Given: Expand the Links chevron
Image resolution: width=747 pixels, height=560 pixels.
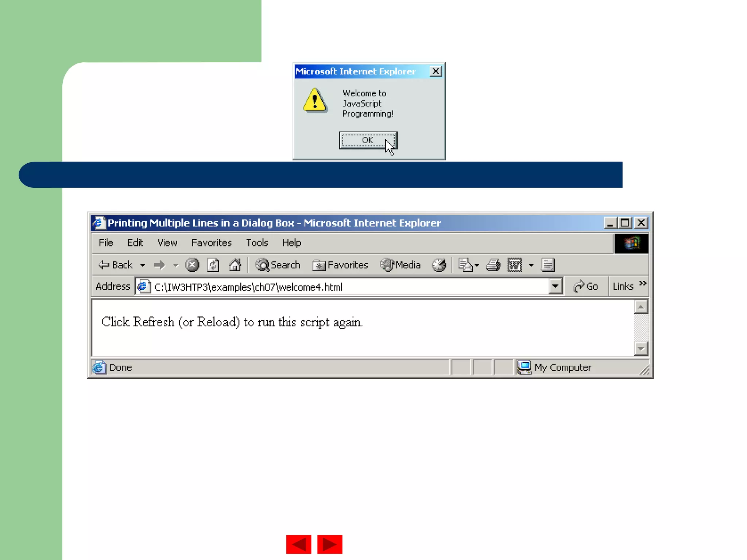Looking at the screenshot, I should click(643, 284).
